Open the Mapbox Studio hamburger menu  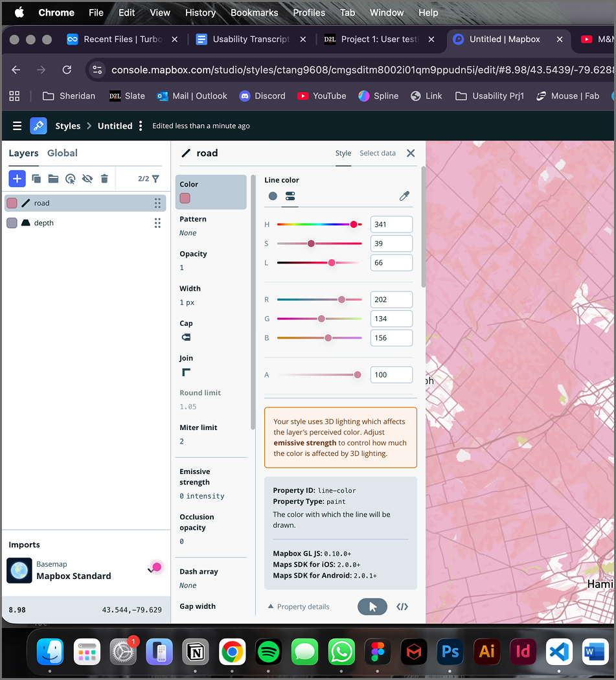(17, 126)
